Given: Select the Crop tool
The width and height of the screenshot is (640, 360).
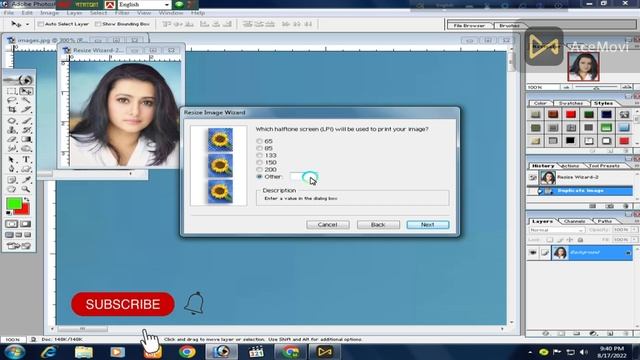Looking at the screenshot, I should click(11, 109).
